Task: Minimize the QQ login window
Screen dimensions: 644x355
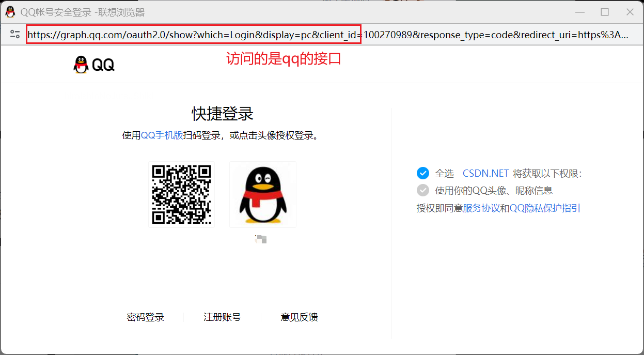Action: 579,12
